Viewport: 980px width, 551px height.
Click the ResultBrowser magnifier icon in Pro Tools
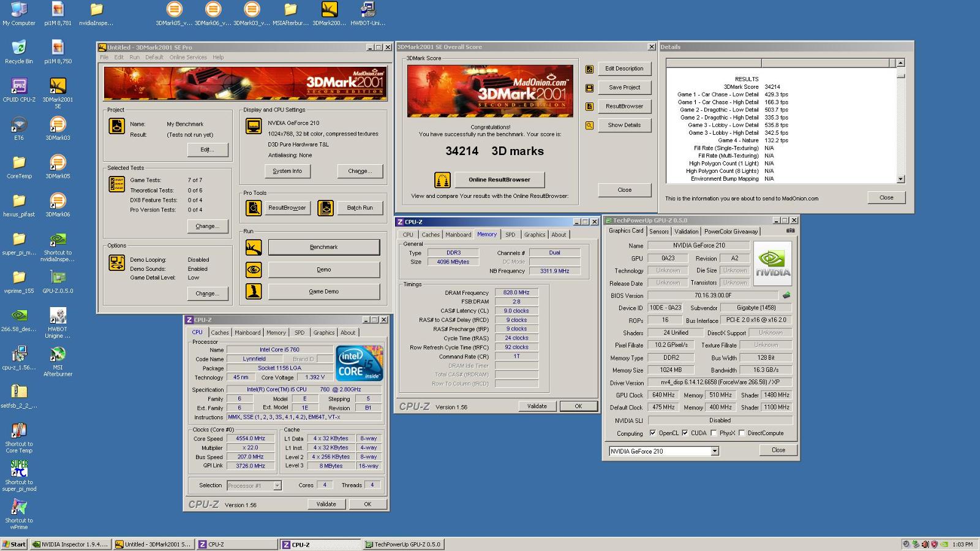point(254,208)
